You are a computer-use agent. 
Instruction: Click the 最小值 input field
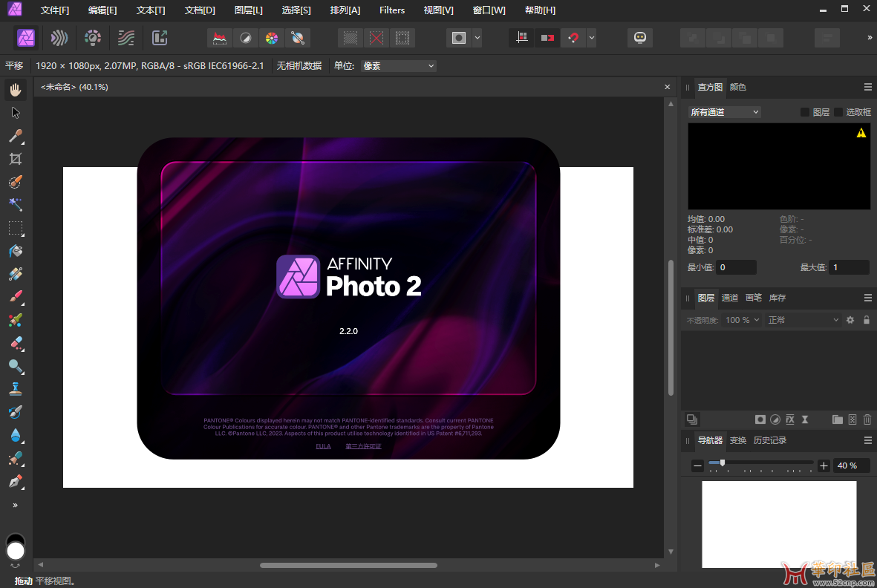click(736, 267)
